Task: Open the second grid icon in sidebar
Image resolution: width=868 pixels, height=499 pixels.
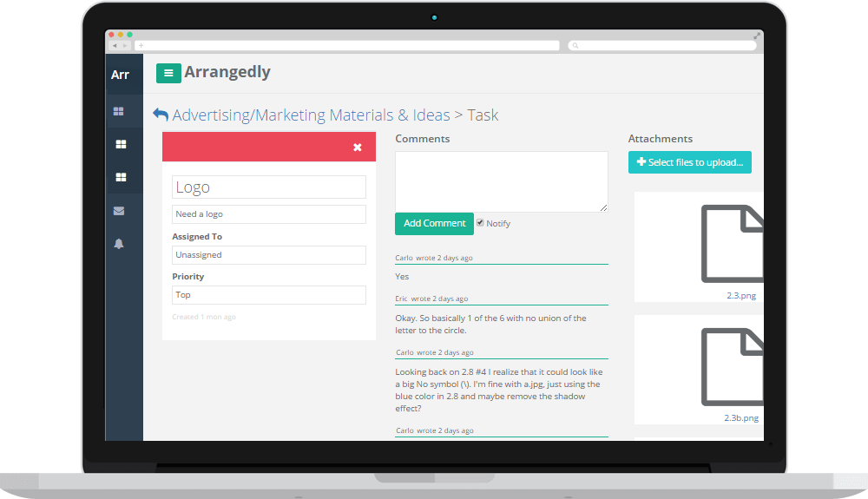Action: [121, 144]
